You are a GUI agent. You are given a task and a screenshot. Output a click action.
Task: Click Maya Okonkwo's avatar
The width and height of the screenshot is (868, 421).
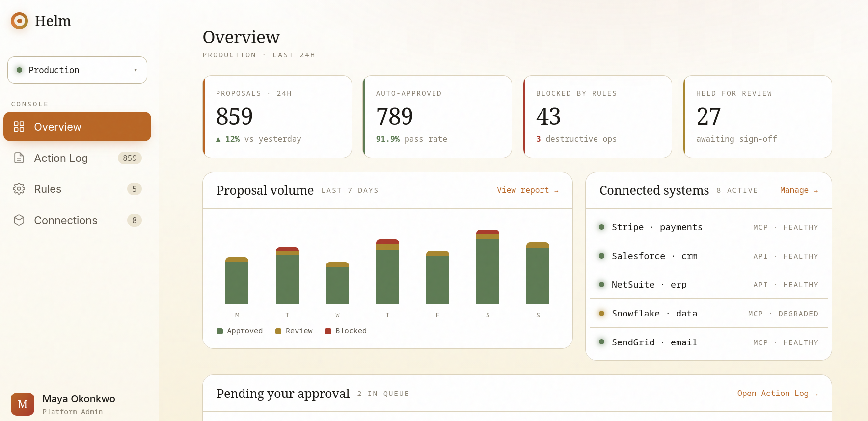[23, 404]
